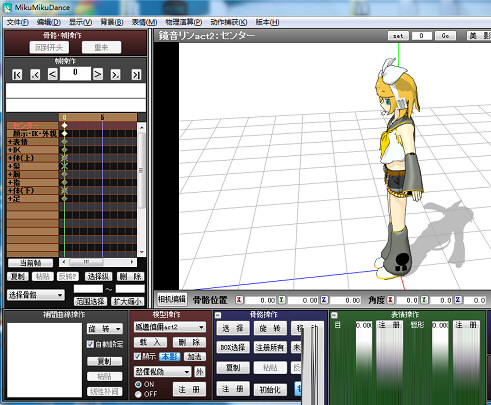Click the angle Y axis icon
The width and height of the screenshot is (491, 405).
tap(424, 300)
